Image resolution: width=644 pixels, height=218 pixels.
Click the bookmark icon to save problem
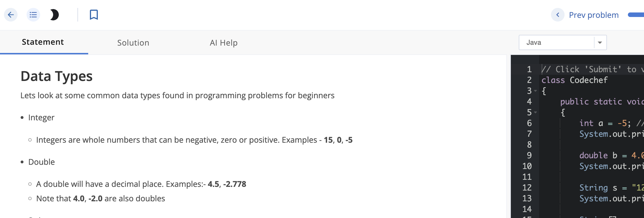point(93,15)
